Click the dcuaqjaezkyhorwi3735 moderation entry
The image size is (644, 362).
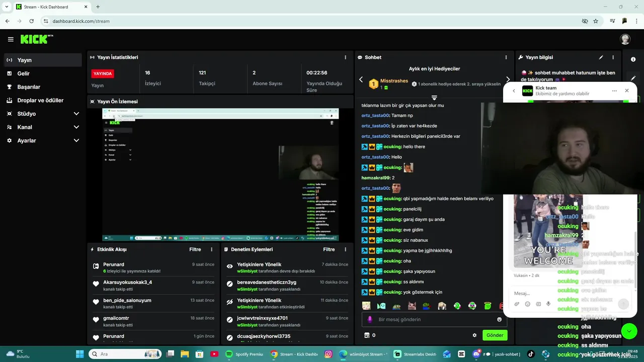(288, 336)
